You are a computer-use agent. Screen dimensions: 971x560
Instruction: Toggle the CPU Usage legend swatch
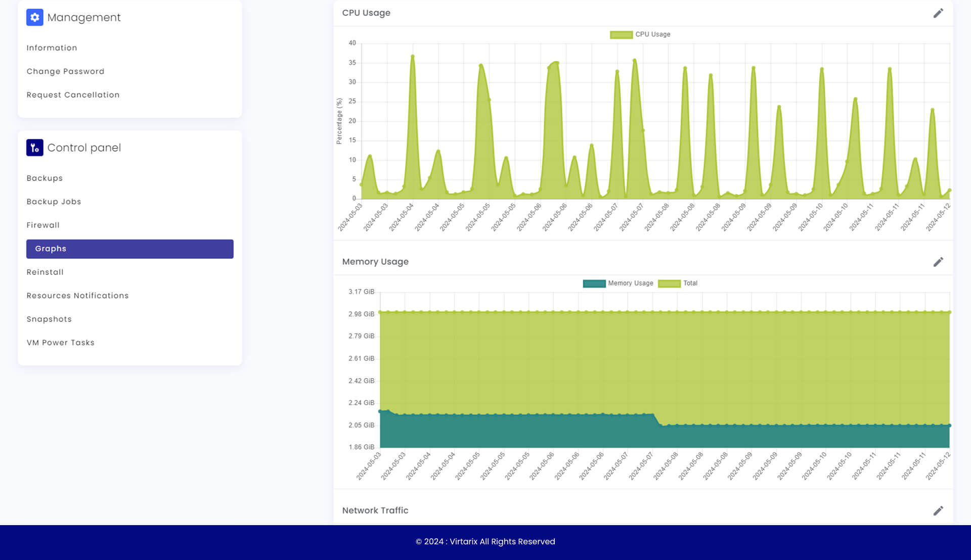point(621,34)
